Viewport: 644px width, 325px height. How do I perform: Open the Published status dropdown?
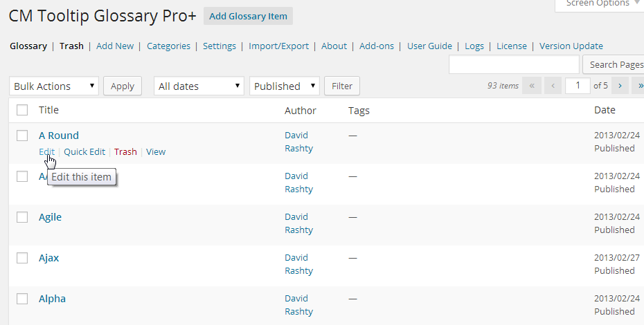(284, 86)
